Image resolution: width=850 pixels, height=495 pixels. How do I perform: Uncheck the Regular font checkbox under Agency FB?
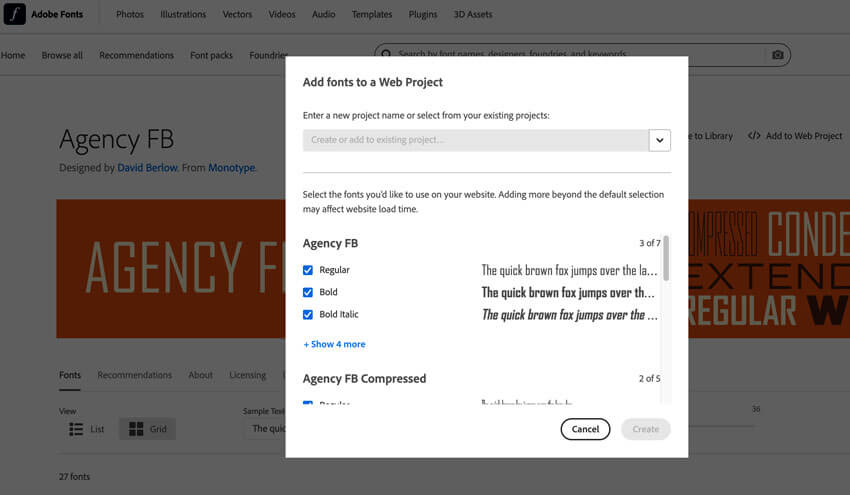coord(308,270)
